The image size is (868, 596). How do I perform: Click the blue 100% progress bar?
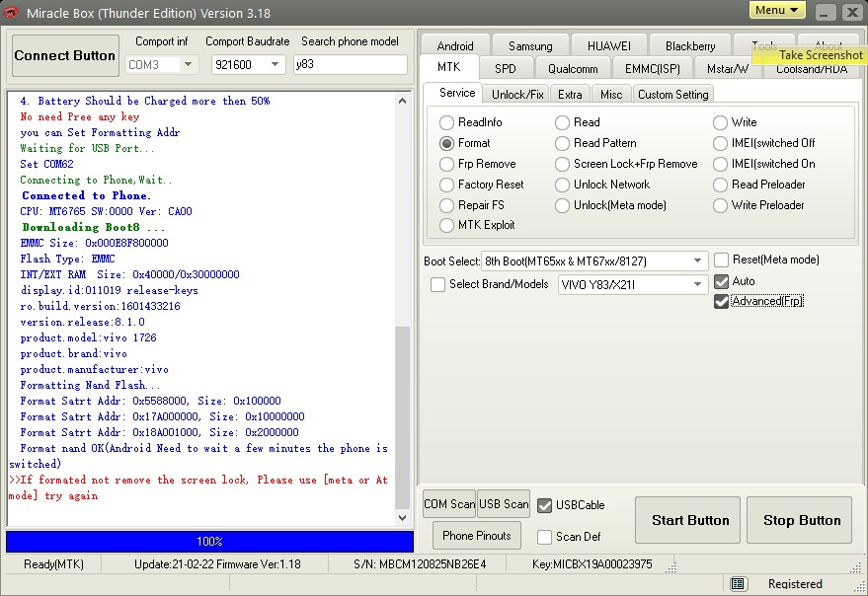click(x=209, y=542)
